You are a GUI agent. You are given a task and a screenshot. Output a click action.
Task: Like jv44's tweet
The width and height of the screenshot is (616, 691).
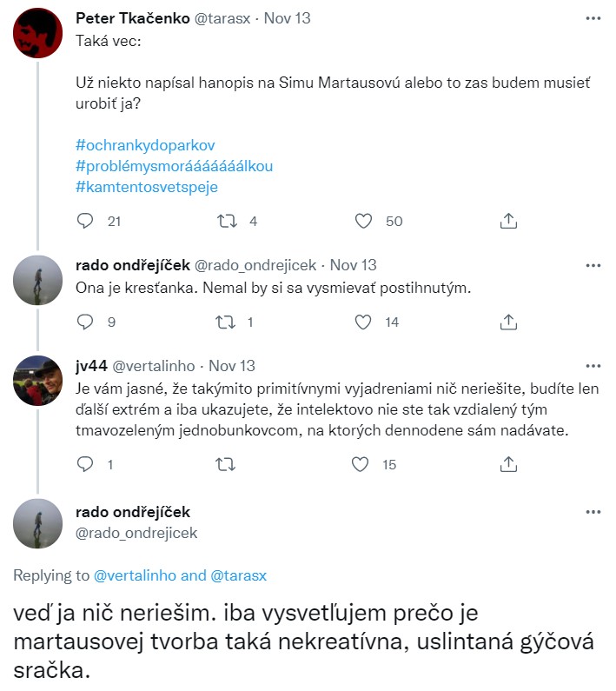(x=361, y=464)
